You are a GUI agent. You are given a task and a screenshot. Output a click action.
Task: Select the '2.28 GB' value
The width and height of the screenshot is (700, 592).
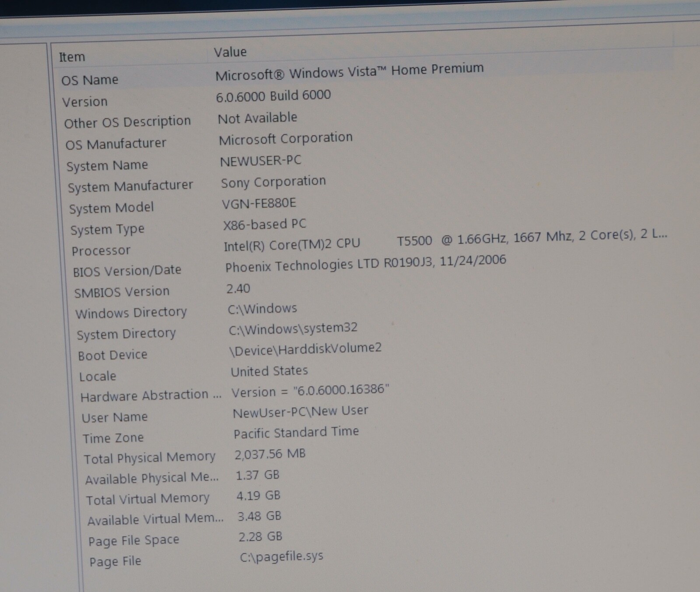tap(260, 537)
